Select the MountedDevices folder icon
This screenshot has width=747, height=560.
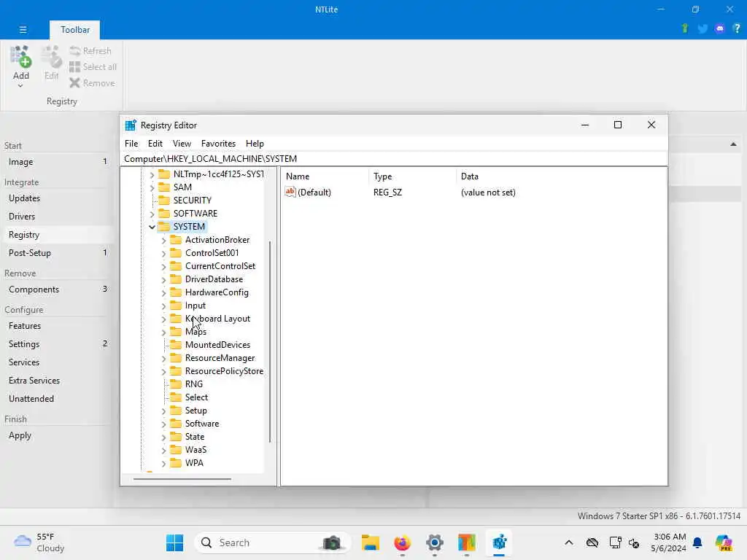coord(176,344)
